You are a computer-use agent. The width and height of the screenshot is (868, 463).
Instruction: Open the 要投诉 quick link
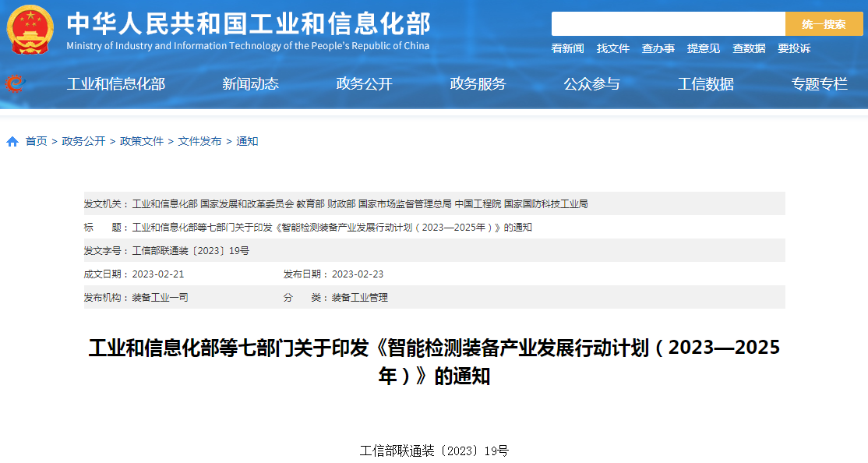point(794,49)
